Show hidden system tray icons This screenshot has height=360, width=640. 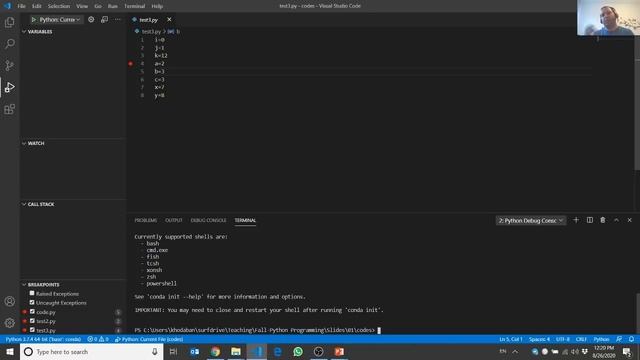point(515,351)
